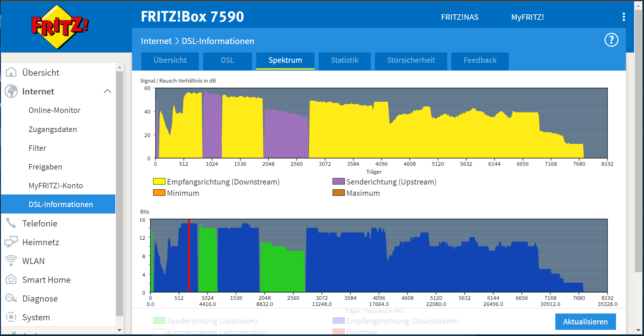Click the red pilot tone marker in Bits chart
The image size is (644, 336).
tap(189, 255)
